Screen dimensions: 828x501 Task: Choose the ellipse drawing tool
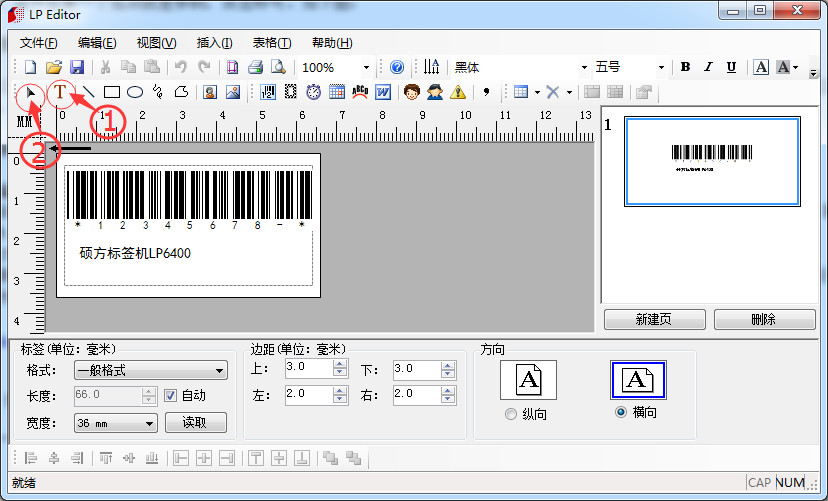pyautogui.click(x=135, y=92)
